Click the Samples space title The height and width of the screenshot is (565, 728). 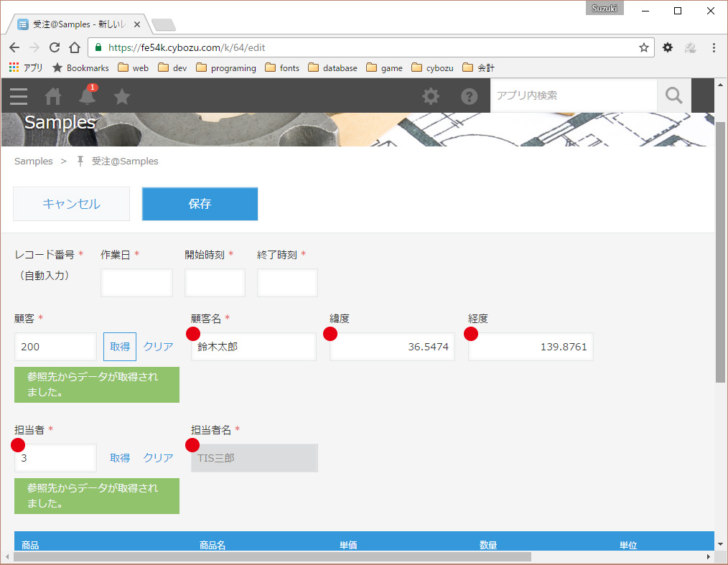pyautogui.click(x=60, y=123)
